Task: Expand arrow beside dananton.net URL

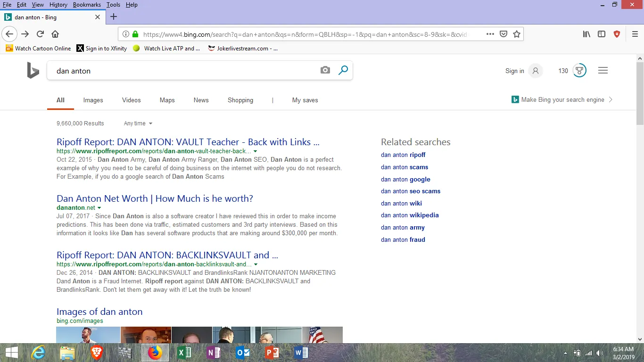Action: coord(99,208)
